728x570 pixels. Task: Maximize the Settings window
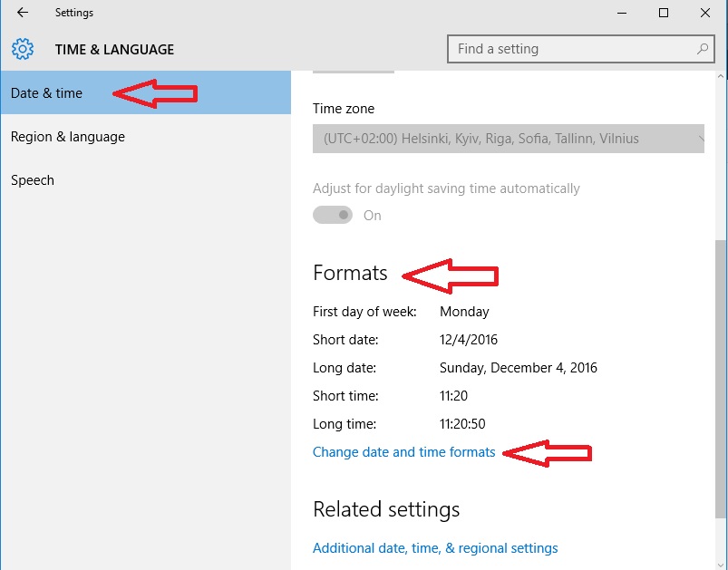664,13
